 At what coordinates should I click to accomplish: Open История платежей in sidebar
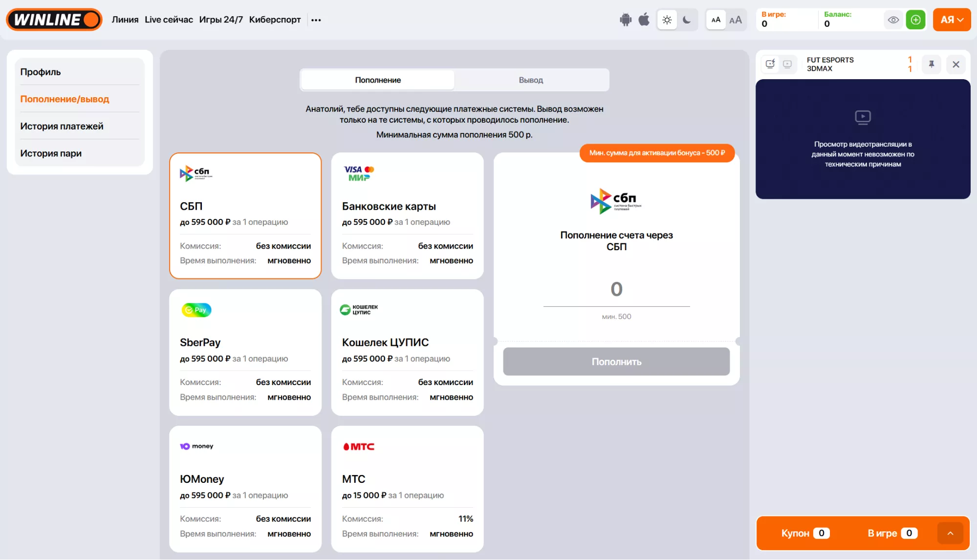[x=62, y=126]
